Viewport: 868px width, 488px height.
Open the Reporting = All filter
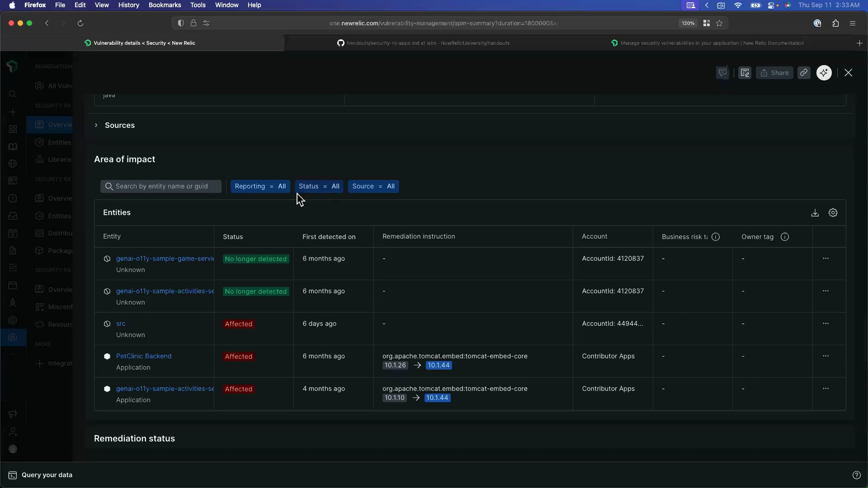[260, 186]
